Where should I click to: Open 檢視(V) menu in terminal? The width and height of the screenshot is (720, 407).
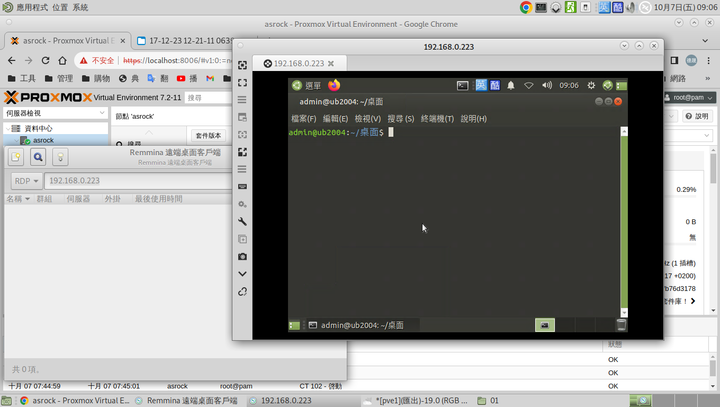367,119
